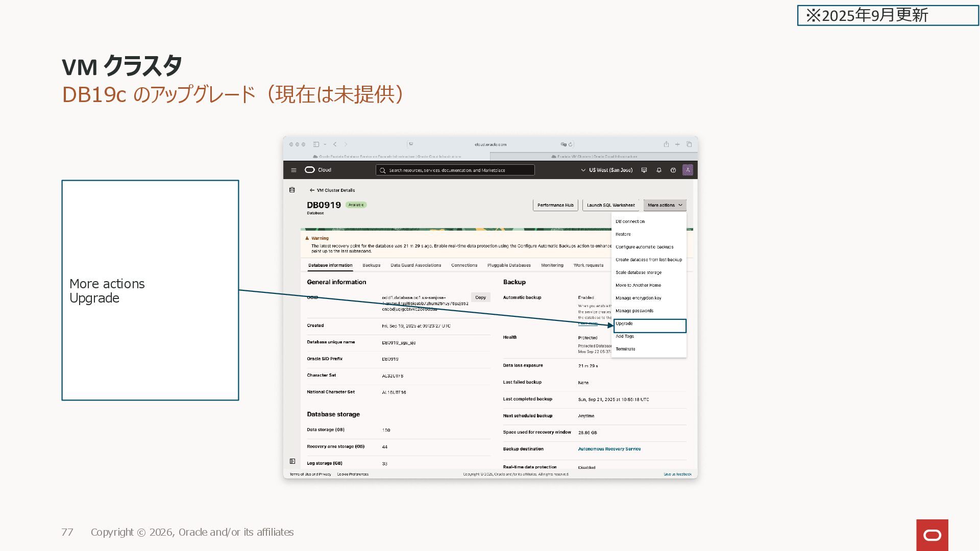Image resolution: width=980 pixels, height=551 pixels.
Task: Reload page with browser refresh icon
Action: [x=571, y=144]
